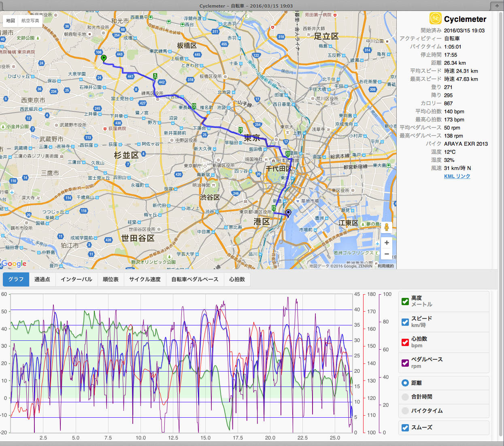504x446 pixels.
Task: Open the KML リンク link
Action: click(457, 176)
